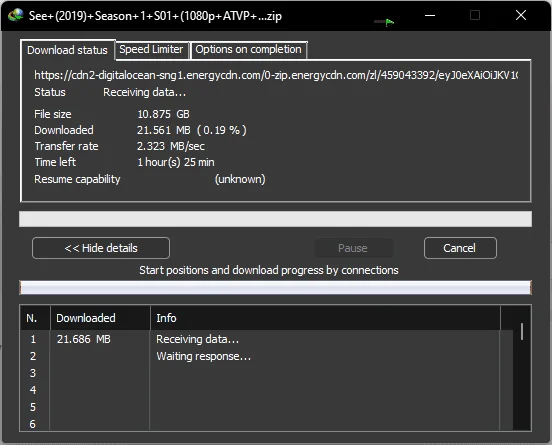Click the N. column header
Screen dimensions: 552x445
[x=35, y=318]
